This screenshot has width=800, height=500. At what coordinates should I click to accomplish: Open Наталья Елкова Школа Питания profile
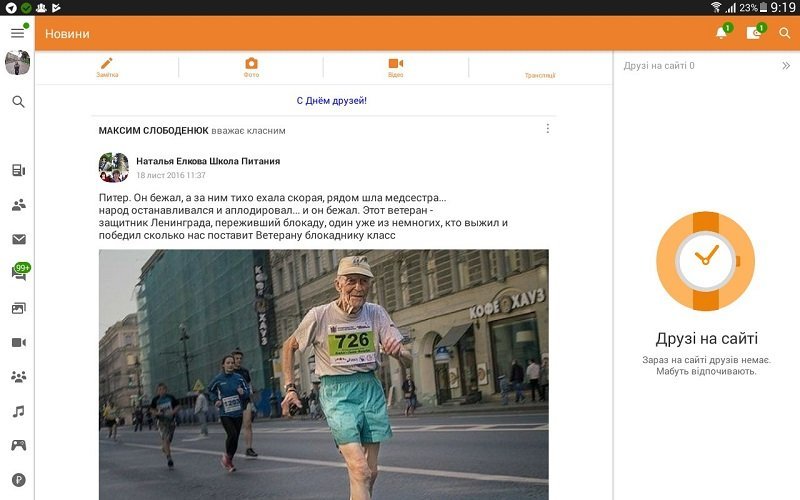point(207,161)
